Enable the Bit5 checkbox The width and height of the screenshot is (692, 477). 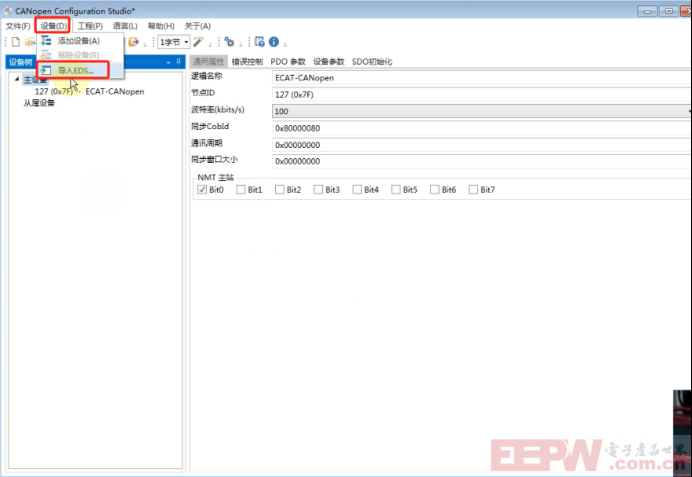point(396,190)
